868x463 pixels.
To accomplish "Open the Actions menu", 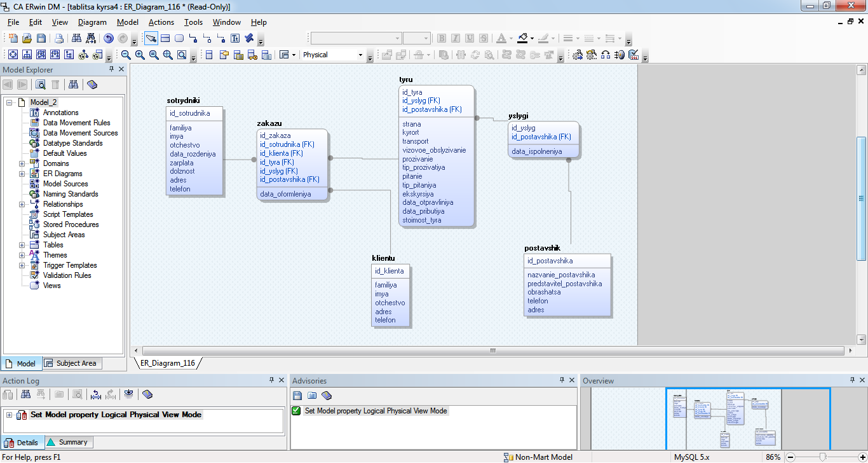I will 161,22.
